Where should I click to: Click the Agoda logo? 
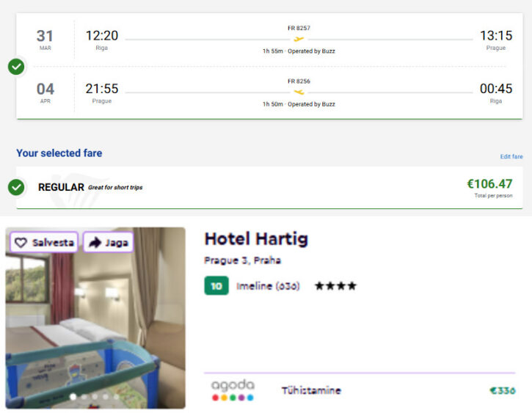click(x=233, y=385)
